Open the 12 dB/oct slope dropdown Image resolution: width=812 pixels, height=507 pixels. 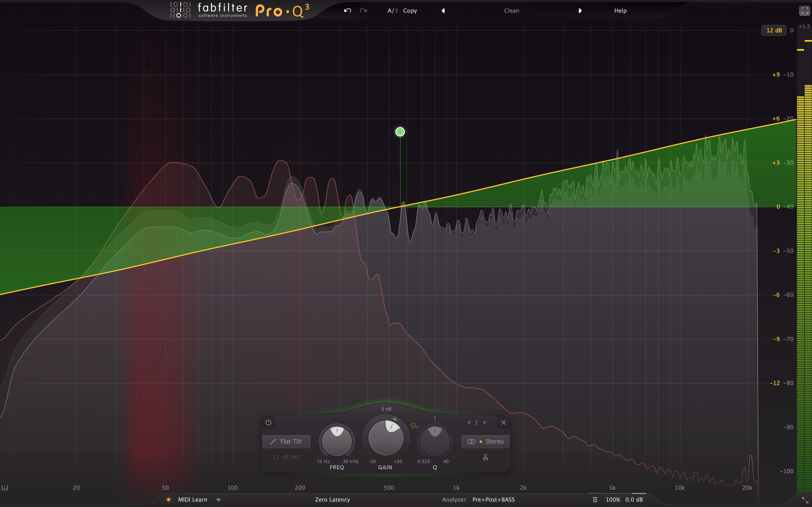[286, 456]
